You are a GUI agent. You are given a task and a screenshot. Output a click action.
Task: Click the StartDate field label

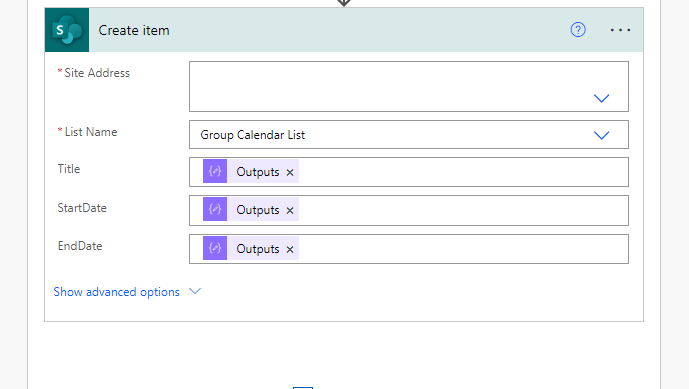coord(82,207)
